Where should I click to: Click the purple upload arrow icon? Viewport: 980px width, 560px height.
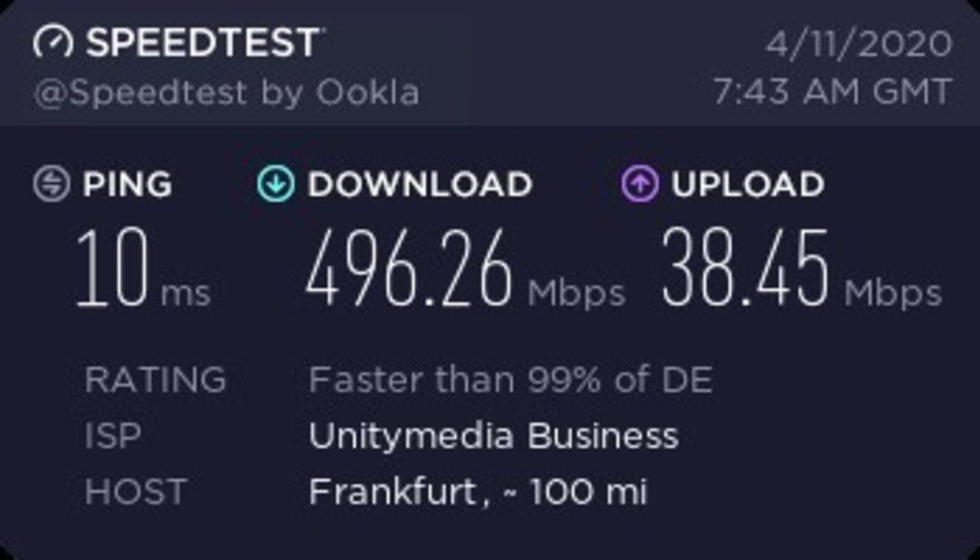pos(639,184)
